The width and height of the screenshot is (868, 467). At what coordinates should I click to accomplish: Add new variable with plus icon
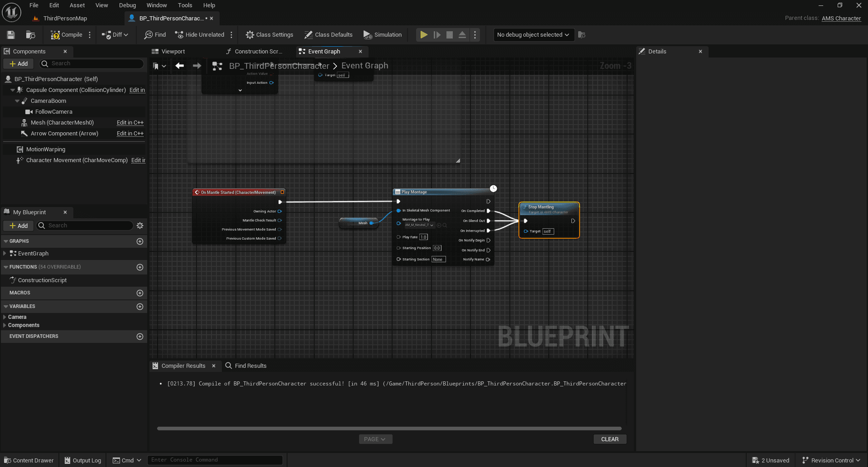140,307
